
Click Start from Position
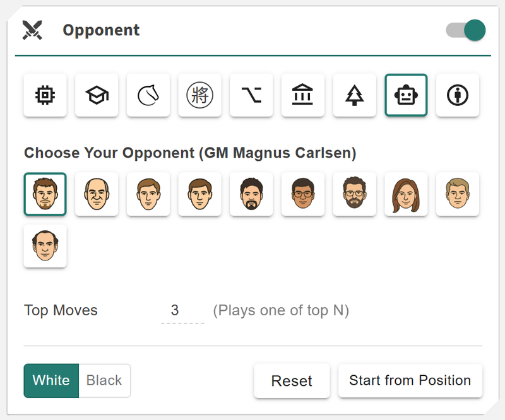point(410,381)
